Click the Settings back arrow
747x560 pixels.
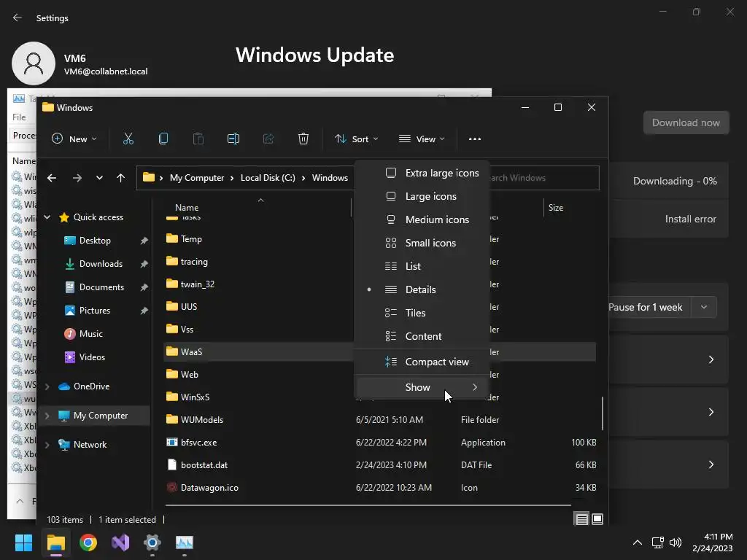tap(18, 17)
